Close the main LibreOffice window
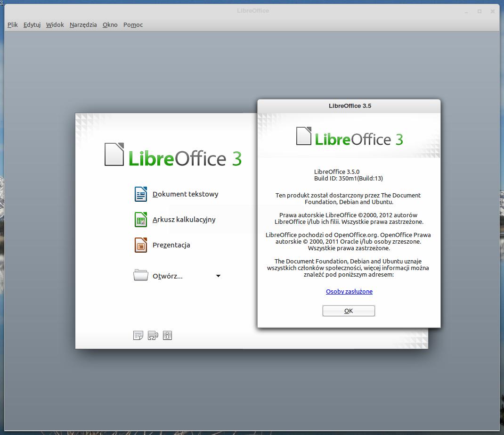The image size is (504, 435). [x=492, y=11]
